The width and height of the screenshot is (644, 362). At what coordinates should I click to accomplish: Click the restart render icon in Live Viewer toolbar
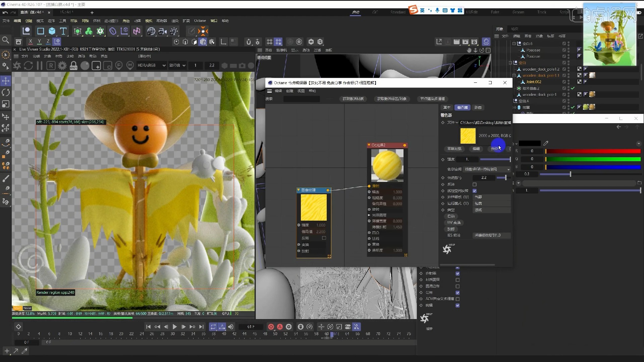28,65
